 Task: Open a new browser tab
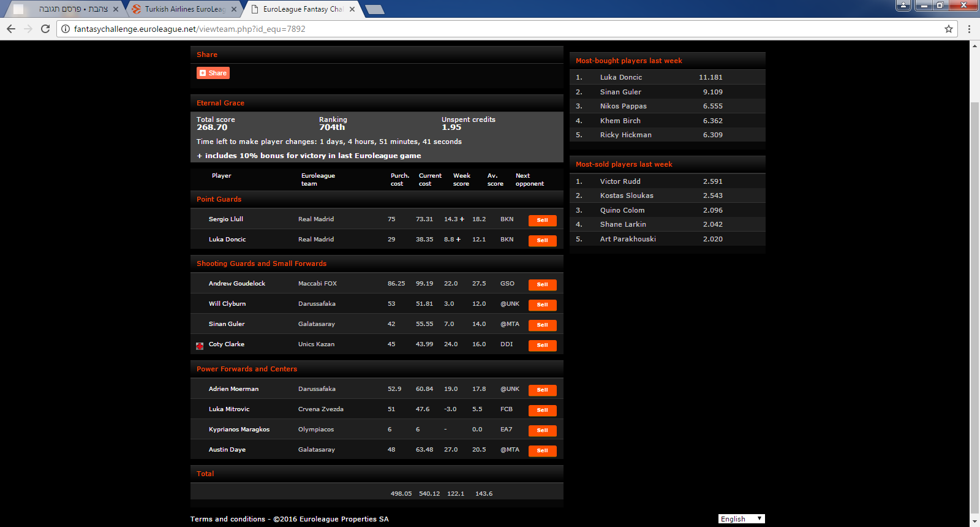(374, 9)
